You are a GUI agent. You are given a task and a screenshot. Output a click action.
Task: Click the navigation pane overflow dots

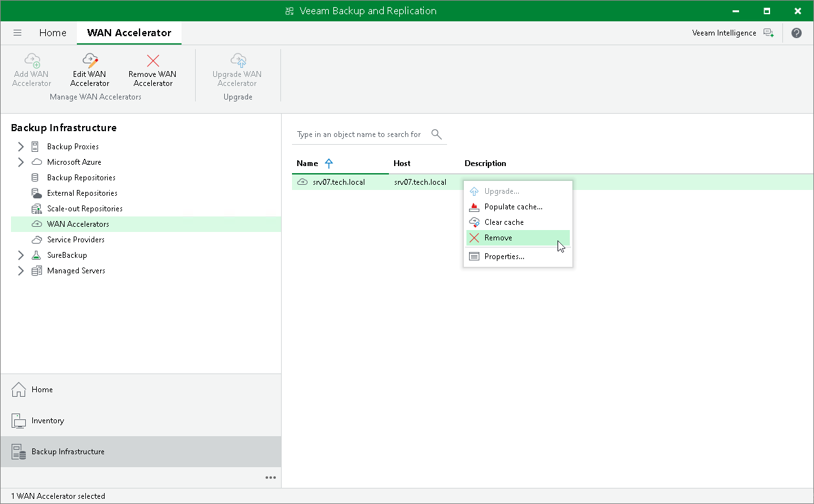(x=271, y=478)
